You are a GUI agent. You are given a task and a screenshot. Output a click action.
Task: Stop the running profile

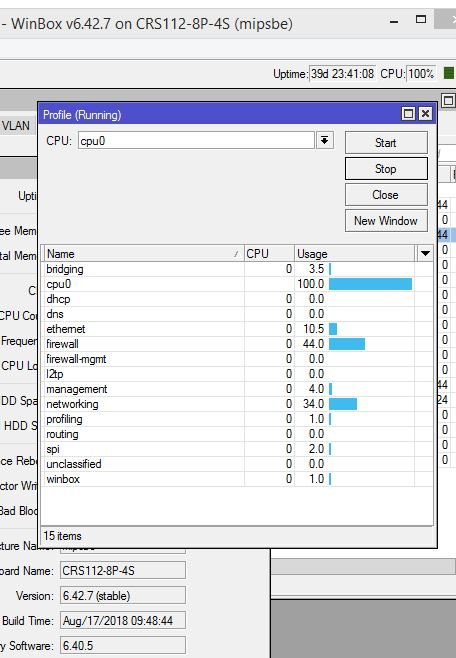[x=386, y=169]
